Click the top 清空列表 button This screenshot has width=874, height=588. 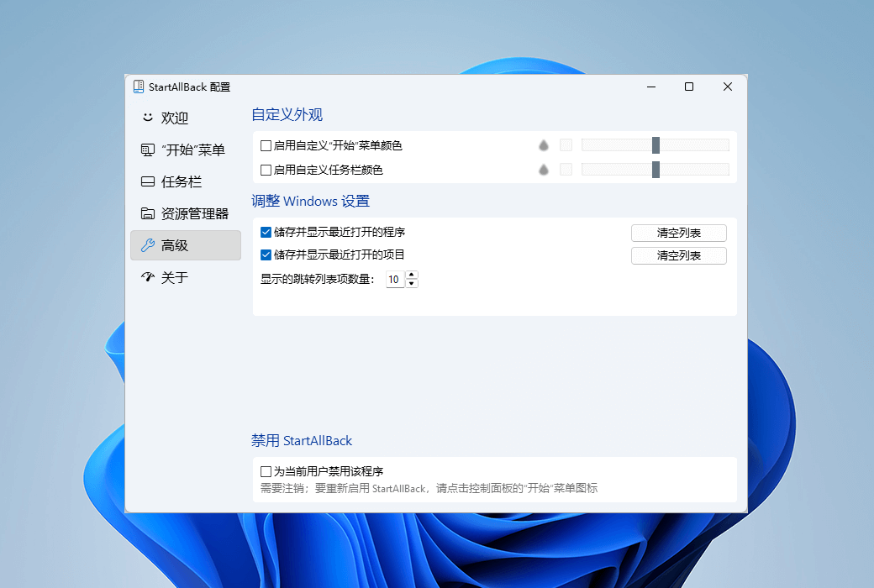pyautogui.click(x=678, y=233)
